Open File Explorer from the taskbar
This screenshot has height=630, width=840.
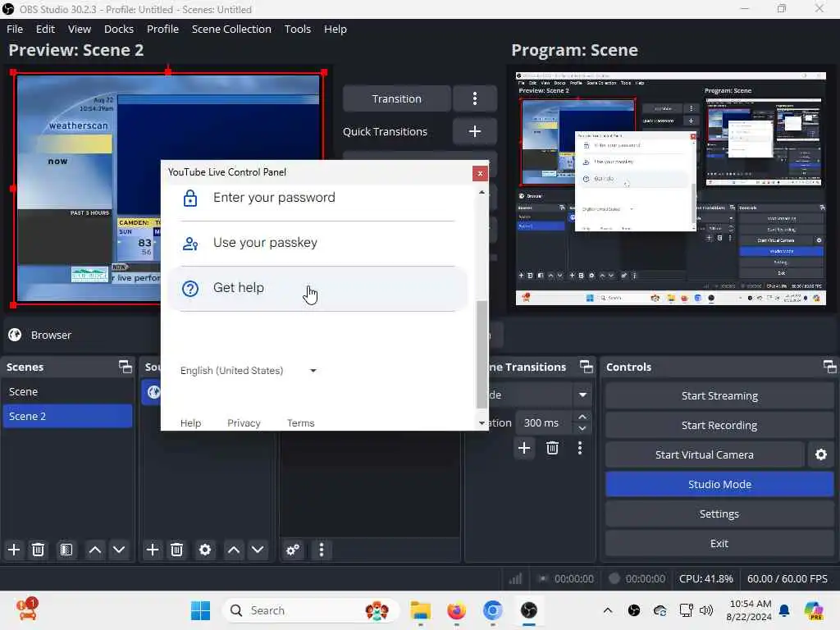[x=421, y=610]
